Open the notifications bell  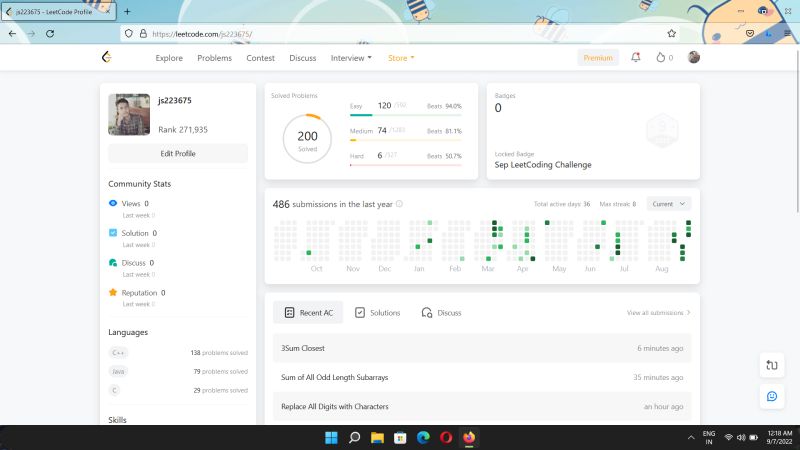[635, 58]
